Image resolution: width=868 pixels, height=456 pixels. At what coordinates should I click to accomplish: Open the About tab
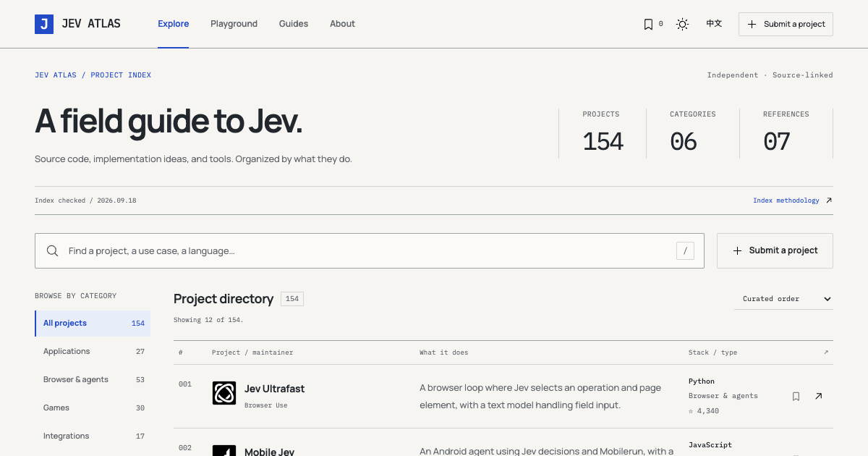[x=342, y=24]
